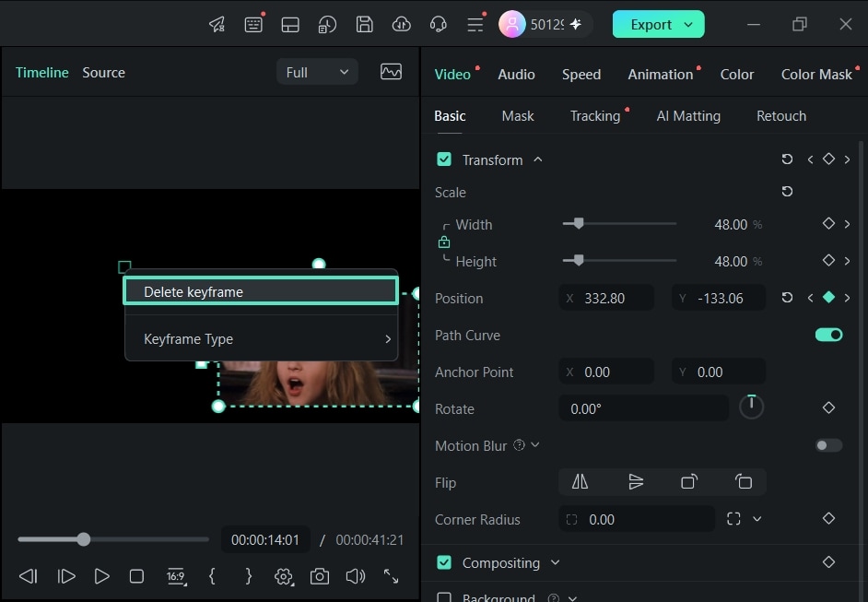Open the Mask sub-tab
This screenshot has width=868, height=602.
[x=518, y=116]
